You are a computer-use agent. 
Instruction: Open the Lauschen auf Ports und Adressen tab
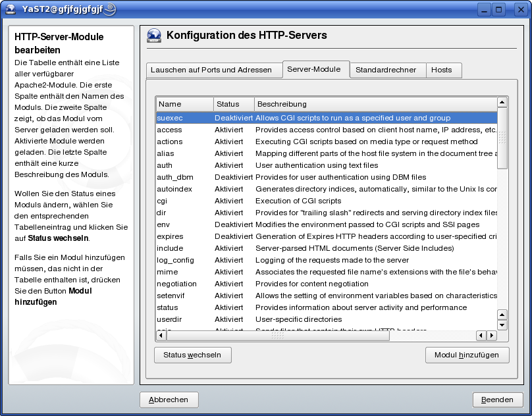click(211, 70)
